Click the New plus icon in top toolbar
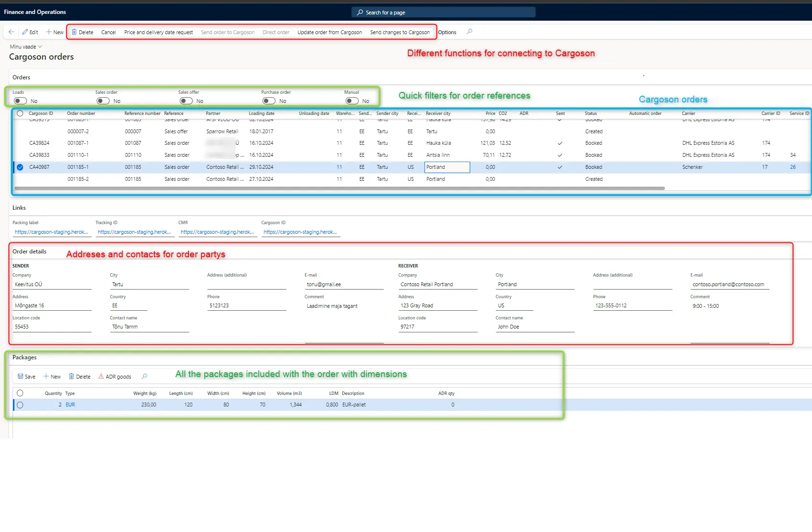Screen dimensions: 812x532 (49, 32)
